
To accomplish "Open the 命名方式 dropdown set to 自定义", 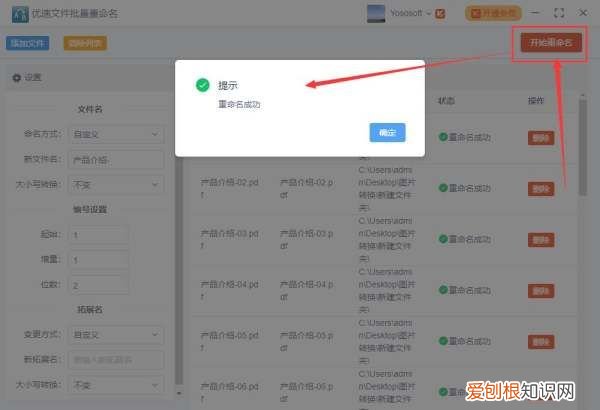I will (116, 134).
